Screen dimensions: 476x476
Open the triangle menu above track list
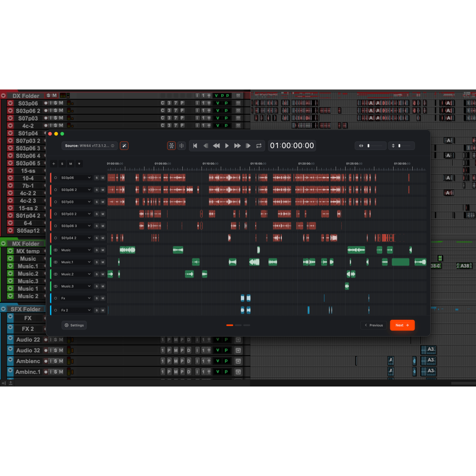click(79, 164)
